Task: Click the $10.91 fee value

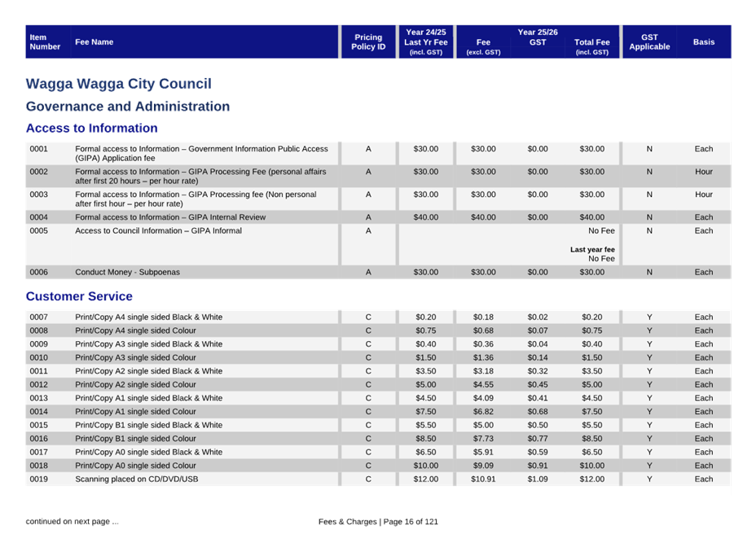Action: [483, 479]
